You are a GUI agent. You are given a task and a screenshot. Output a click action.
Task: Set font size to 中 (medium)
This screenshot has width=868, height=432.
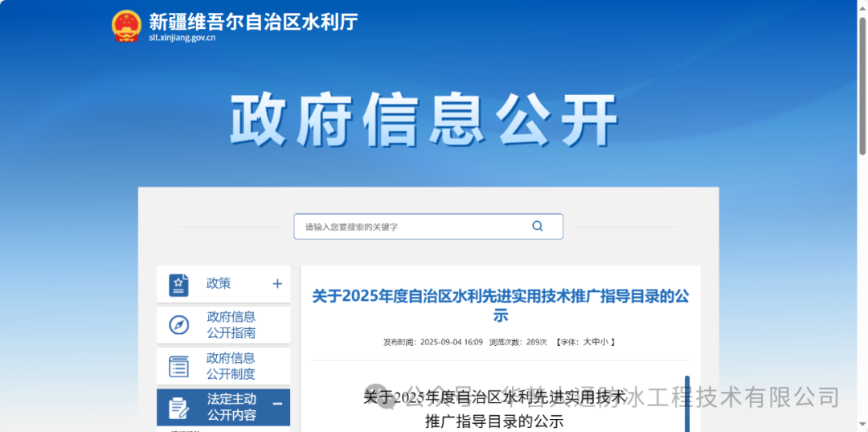(x=596, y=342)
